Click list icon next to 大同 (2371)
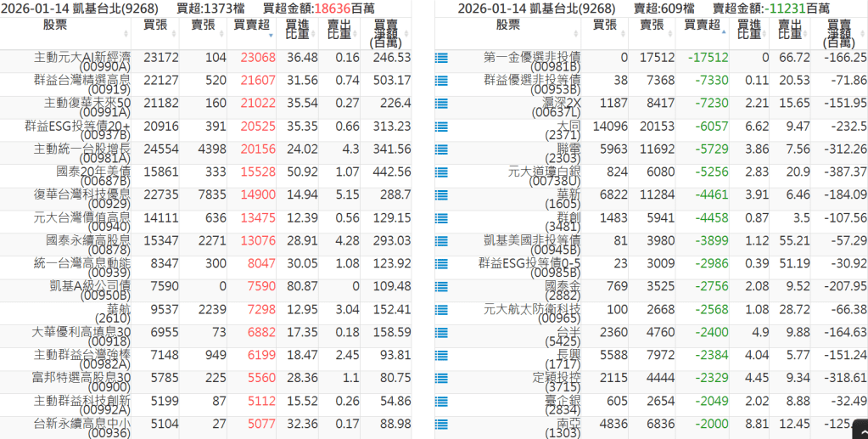Viewport: 868px width, 439px height. pos(441,127)
